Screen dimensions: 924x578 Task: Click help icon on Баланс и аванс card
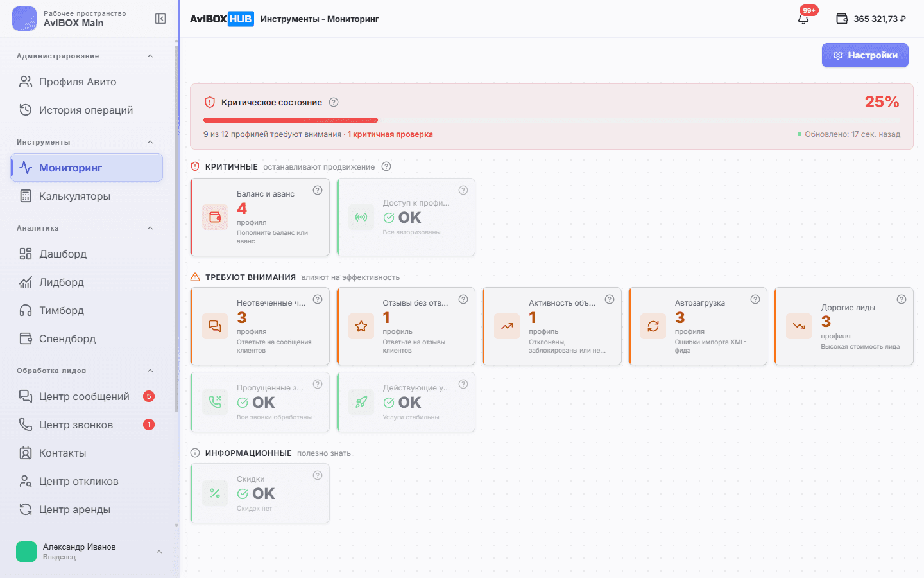click(318, 190)
